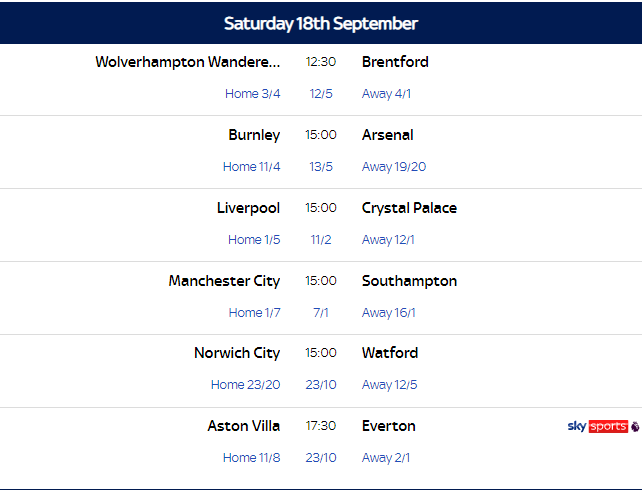
Task: Select Burnley v Arsenal draw odds 13/5
Action: click(321, 167)
